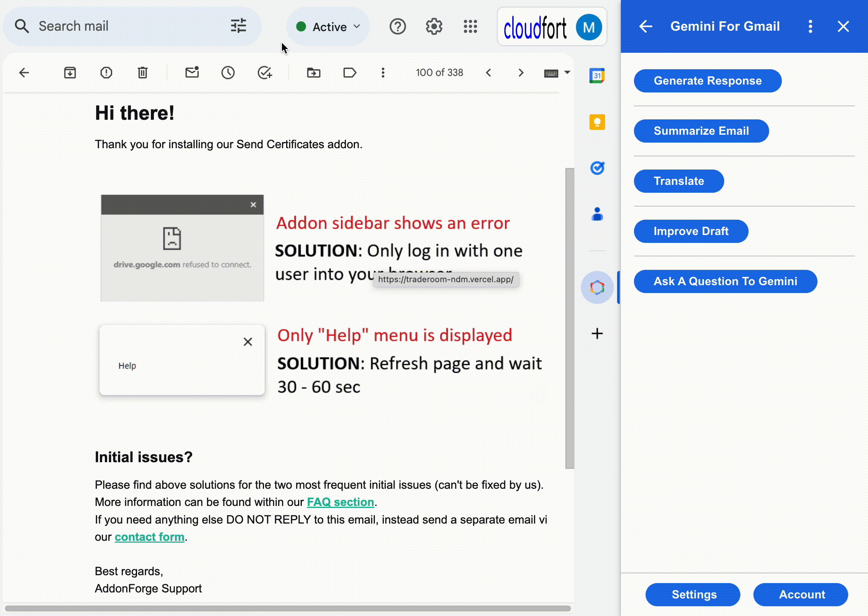Viewport: 868px width, 616px height.
Task: Open the FAQ section link
Action: pos(340,502)
